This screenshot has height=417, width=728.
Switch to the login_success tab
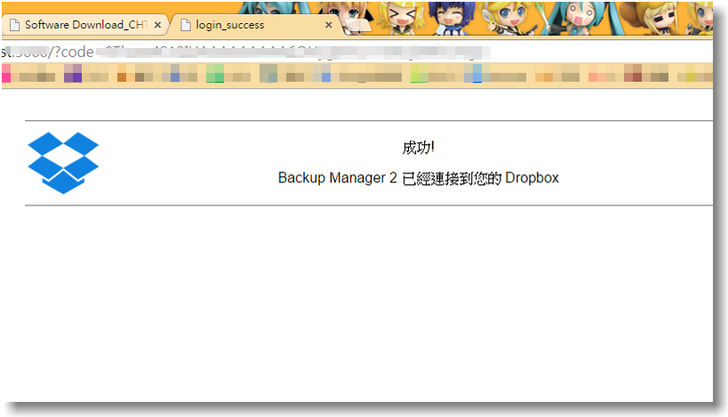(x=255, y=25)
